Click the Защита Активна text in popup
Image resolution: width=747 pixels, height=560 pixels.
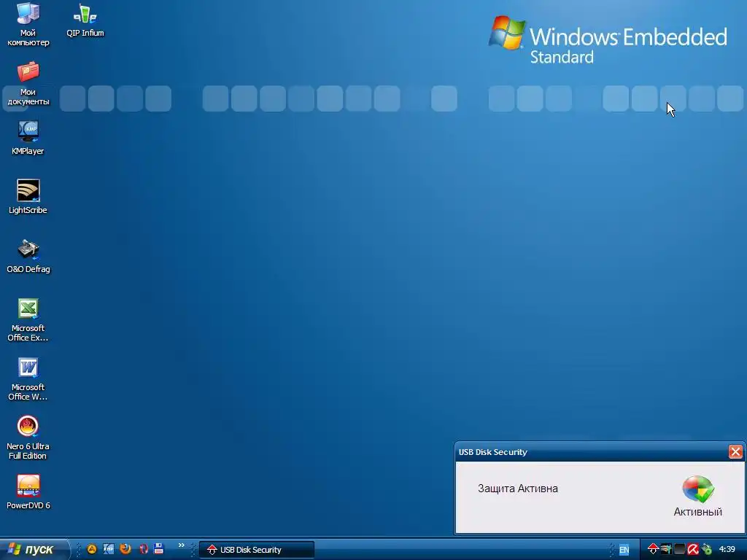[518, 489]
